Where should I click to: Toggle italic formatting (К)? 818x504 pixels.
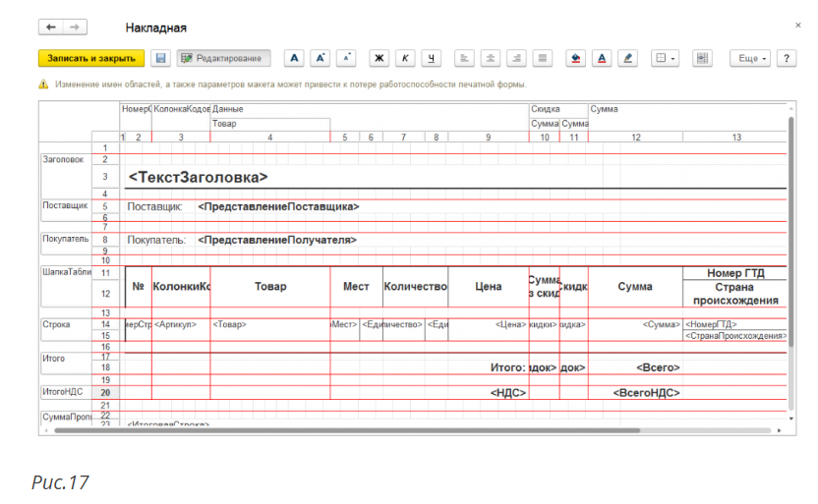(405, 59)
